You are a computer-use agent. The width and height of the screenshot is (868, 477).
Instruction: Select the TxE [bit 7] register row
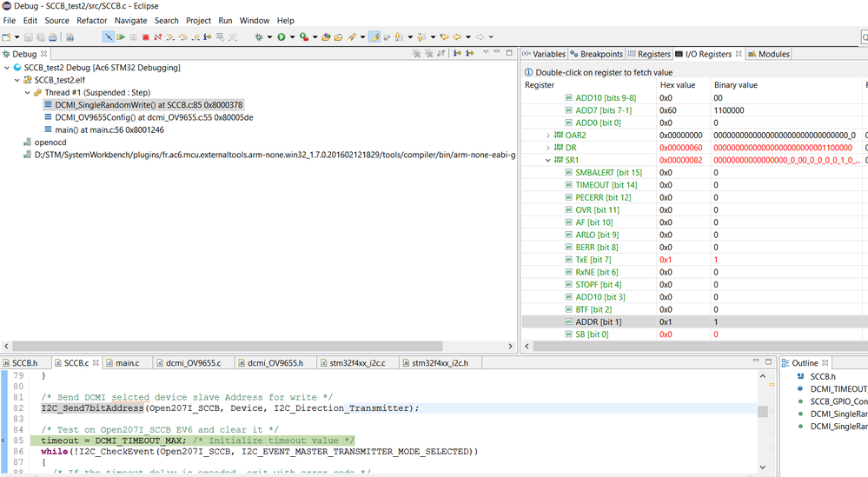click(694, 260)
